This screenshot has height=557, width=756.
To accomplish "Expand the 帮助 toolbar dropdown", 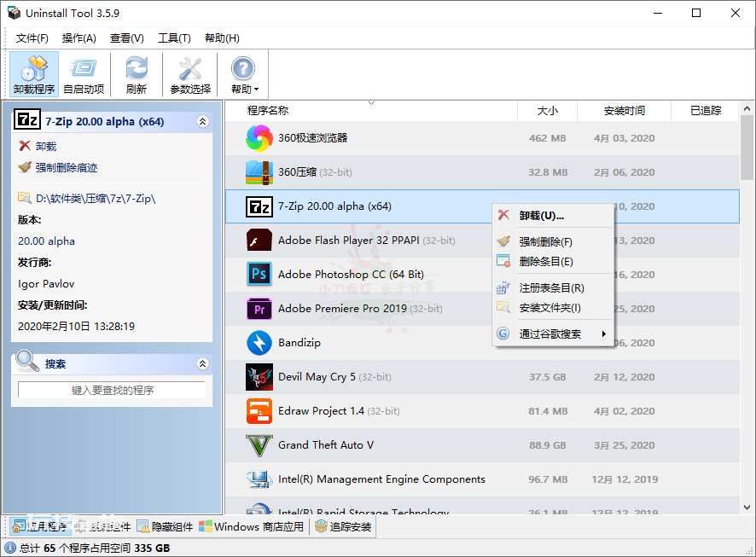I will 254,90.
